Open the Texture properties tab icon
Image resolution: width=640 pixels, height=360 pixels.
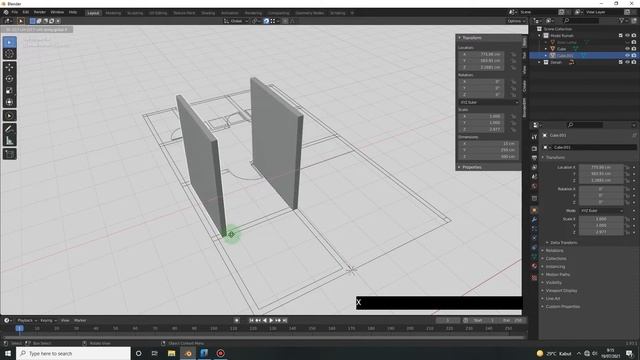click(534, 278)
